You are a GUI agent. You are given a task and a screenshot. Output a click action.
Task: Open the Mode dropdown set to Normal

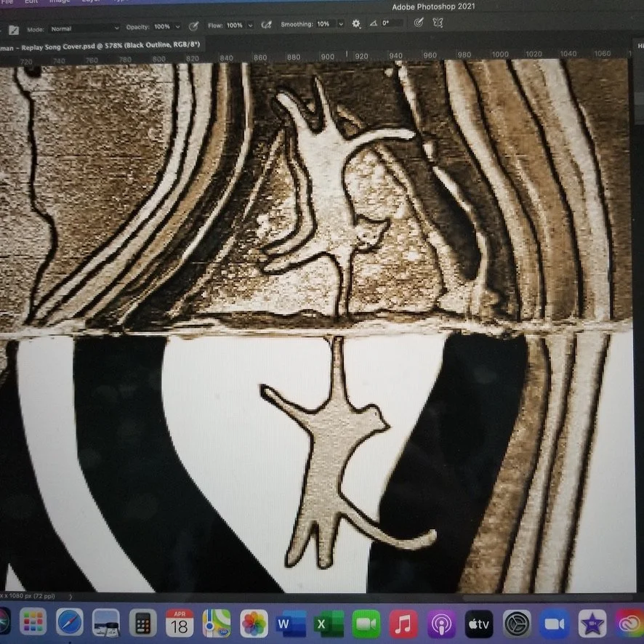click(x=84, y=29)
